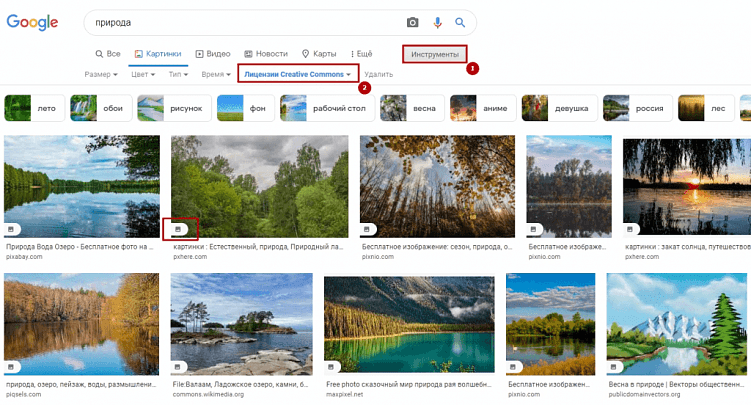Click license badge on piqsels autumn lake image

click(11, 367)
